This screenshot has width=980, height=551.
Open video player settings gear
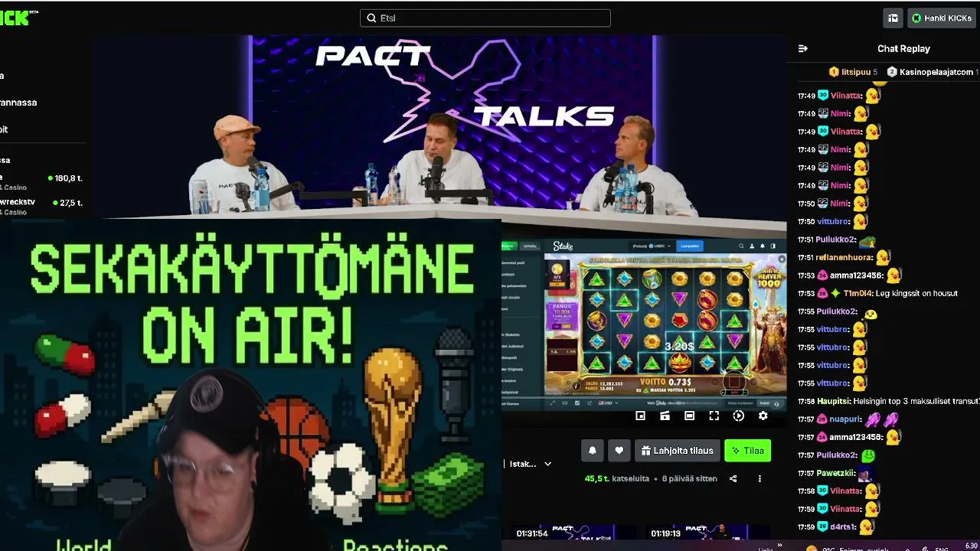[x=763, y=416]
